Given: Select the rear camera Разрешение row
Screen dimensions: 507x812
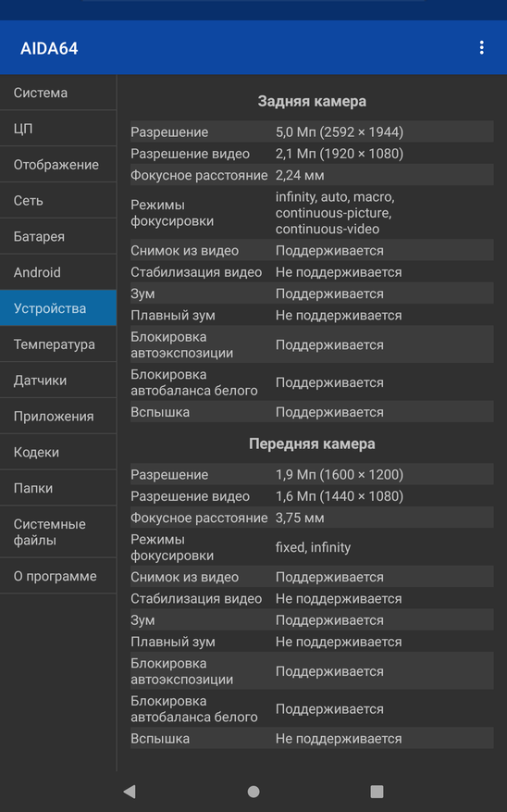Looking at the screenshot, I should pyautogui.click(x=312, y=131).
